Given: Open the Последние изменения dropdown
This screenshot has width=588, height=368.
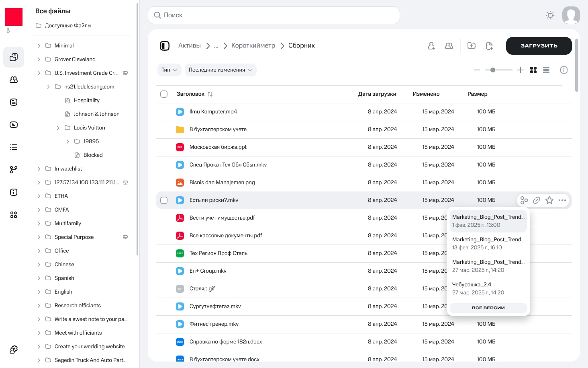Looking at the screenshot, I should click(220, 70).
